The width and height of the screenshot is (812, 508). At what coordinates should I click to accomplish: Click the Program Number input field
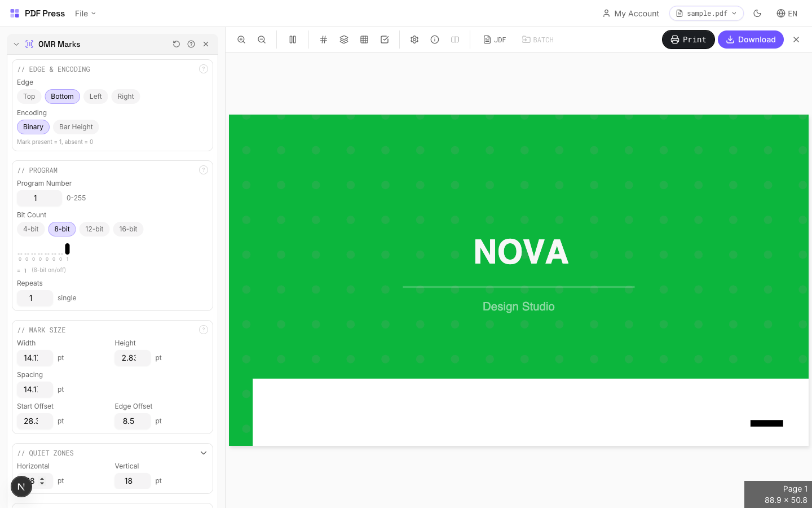[39, 198]
